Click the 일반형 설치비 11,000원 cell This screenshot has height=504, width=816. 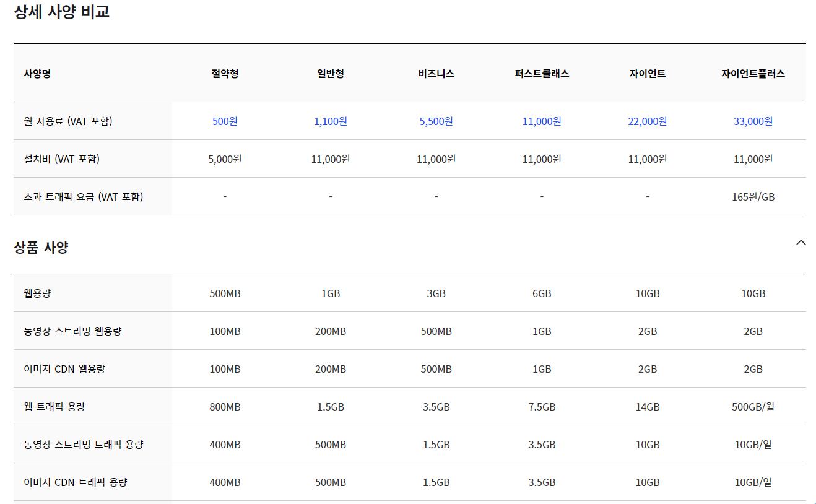pos(331,159)
